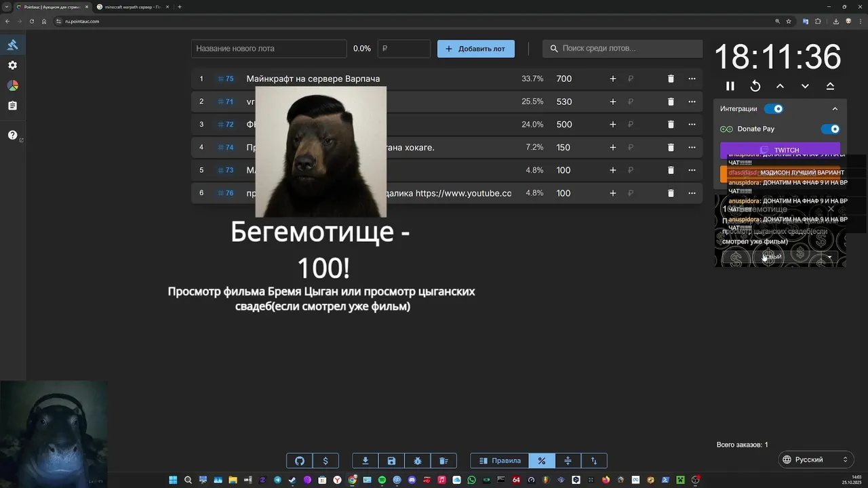Click the Добавить лот button
This screenshot has height=488, width=868.
(x=475, y=49)
